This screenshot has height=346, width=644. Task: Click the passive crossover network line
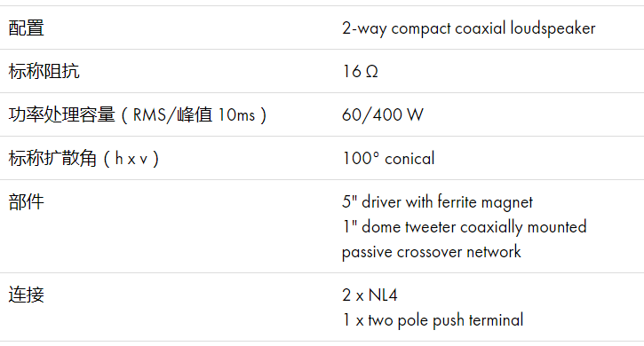point(431,252)
